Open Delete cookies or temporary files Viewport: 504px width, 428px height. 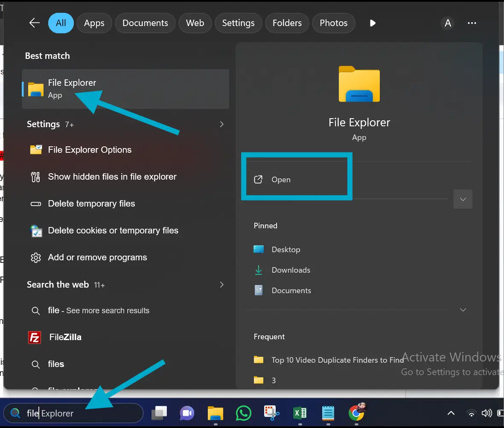(112, 230)
